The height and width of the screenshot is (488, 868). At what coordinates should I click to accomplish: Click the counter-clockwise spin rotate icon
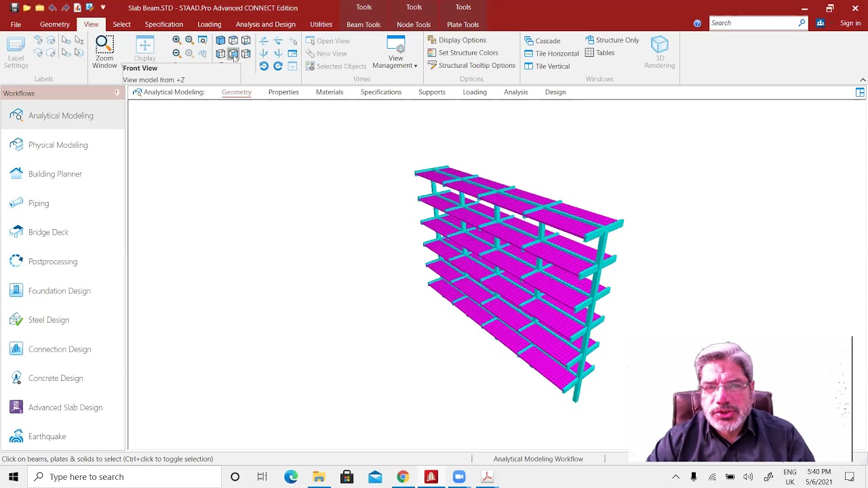point(264,66)
